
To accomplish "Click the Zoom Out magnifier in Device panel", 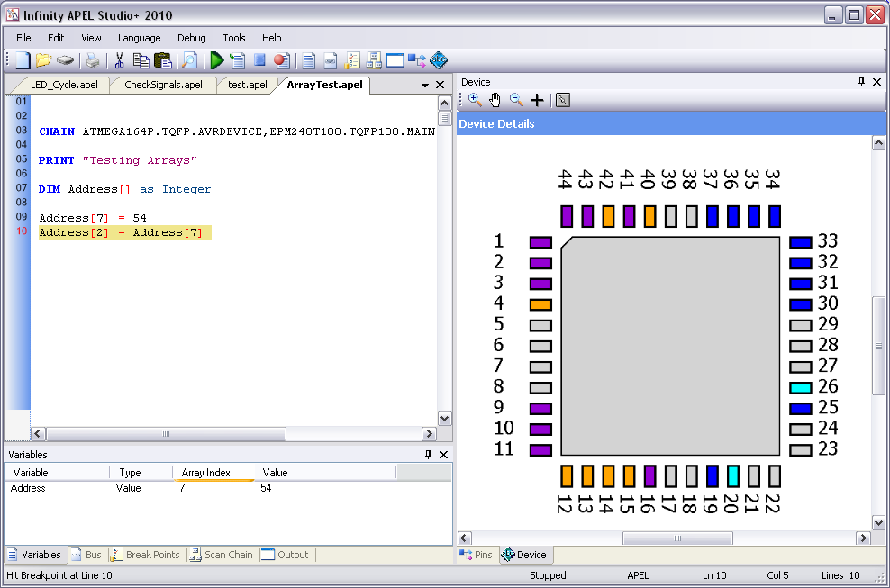I will pos(516,100).
